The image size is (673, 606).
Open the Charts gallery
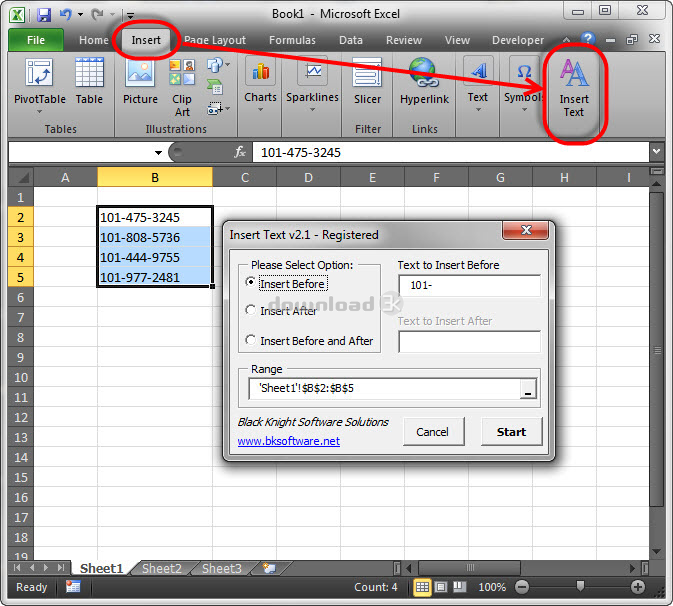(261, 84)
